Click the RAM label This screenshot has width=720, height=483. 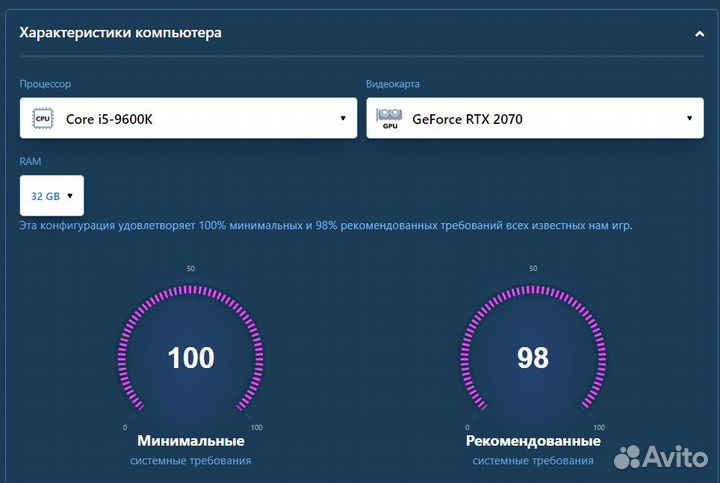(30, 162)
